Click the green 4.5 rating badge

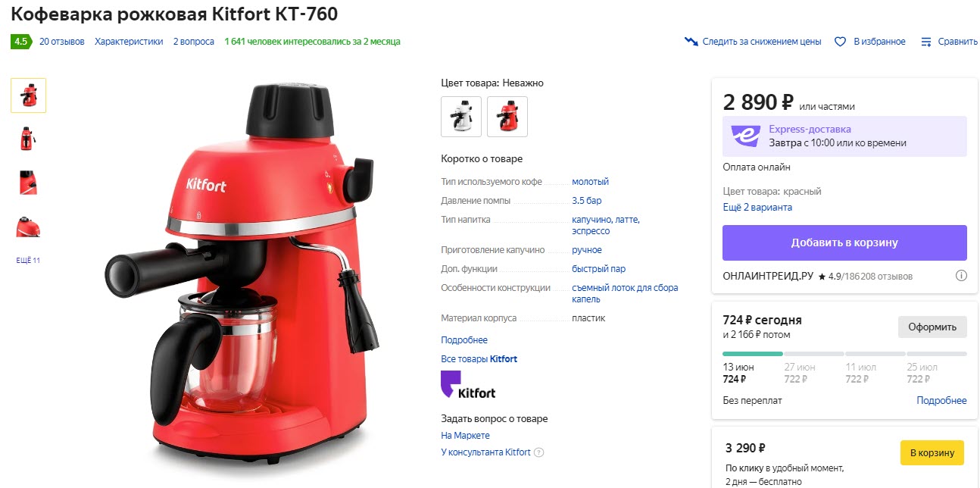click(21, 42)
